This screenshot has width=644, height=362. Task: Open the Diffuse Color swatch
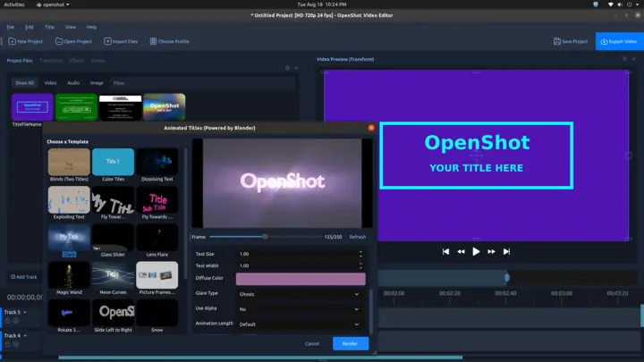pyautogui.click(x=301, y=279)
